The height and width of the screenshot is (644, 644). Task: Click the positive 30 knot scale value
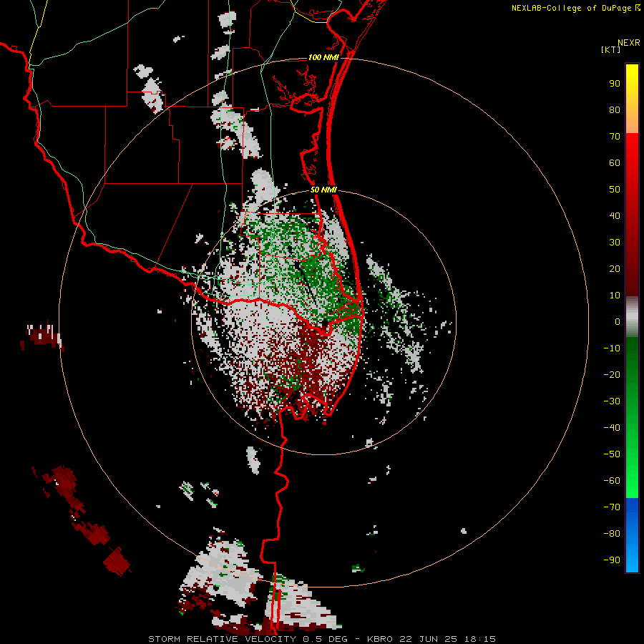615,243
